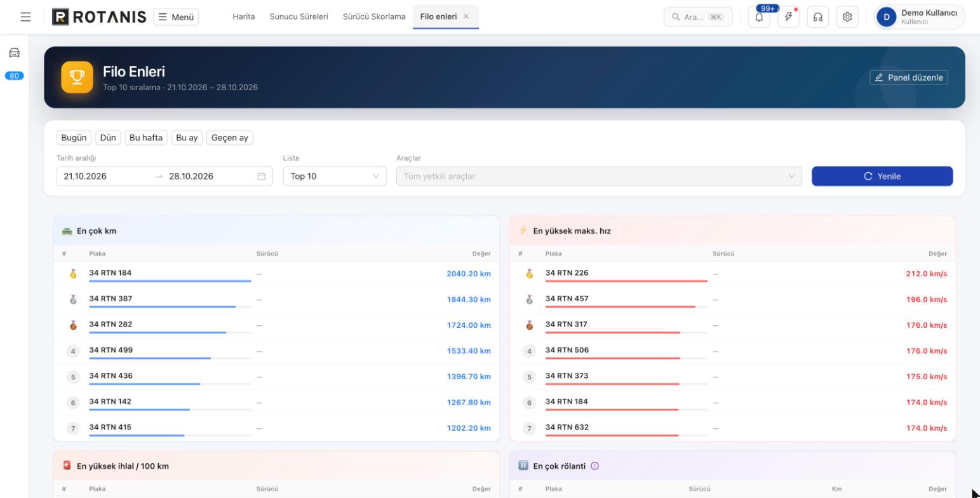Open the hamburger sidebar menu icon
Image resolution: width=980 pixels, height=498 pixels.
pos(25,17)
